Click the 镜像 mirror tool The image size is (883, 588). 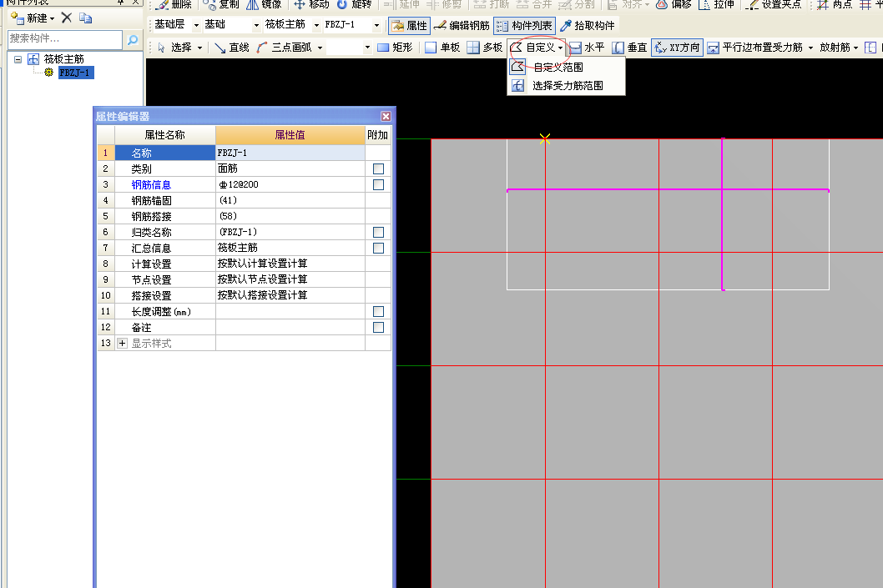(264, 4)
